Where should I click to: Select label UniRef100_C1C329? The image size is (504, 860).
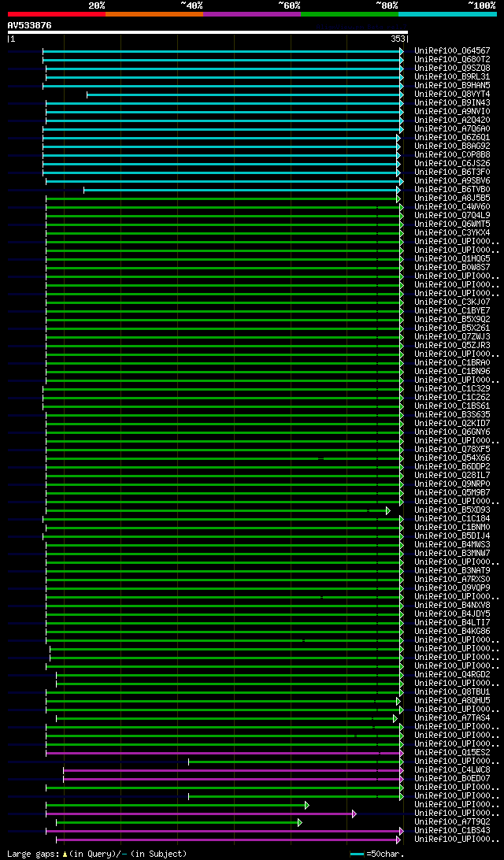(x=453, y=389)
